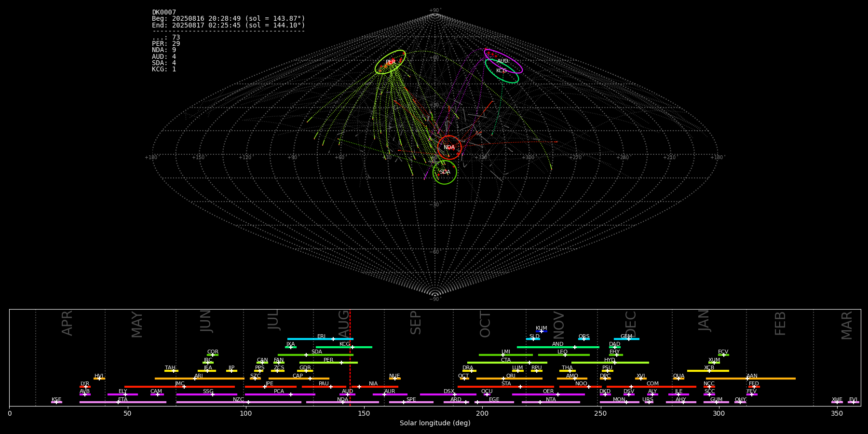Click the red dashed current-date line
868x434 pixels.
[350, 357]
